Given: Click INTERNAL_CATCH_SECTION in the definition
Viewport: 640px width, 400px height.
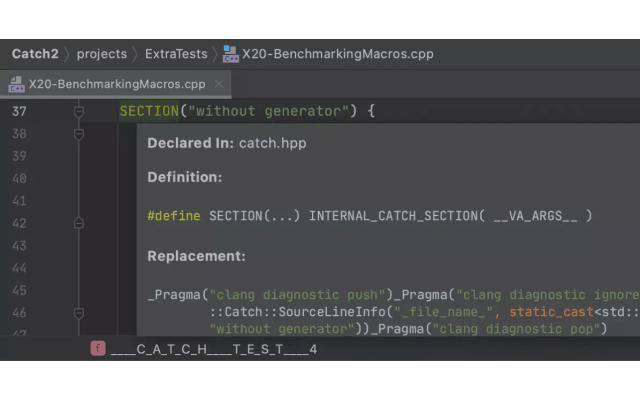Looking at the screenshot, I should click(x=393, y=216).
